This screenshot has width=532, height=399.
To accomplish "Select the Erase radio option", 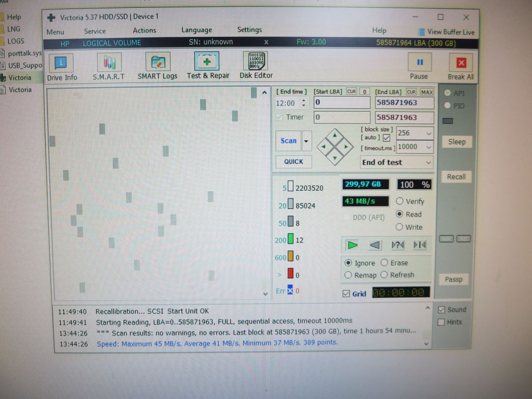I will tap(384, 262).
